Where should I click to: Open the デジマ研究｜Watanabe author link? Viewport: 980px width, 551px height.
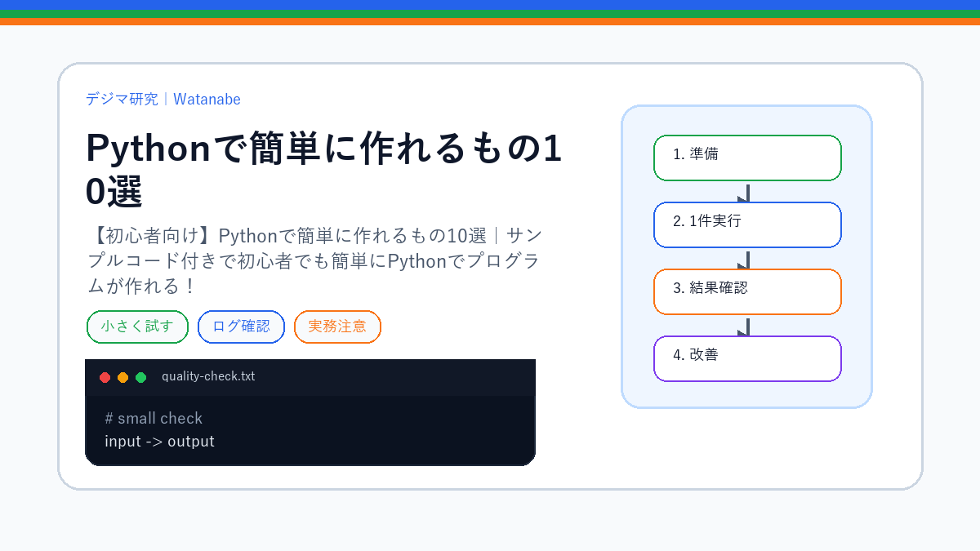(x=163, y=99)
